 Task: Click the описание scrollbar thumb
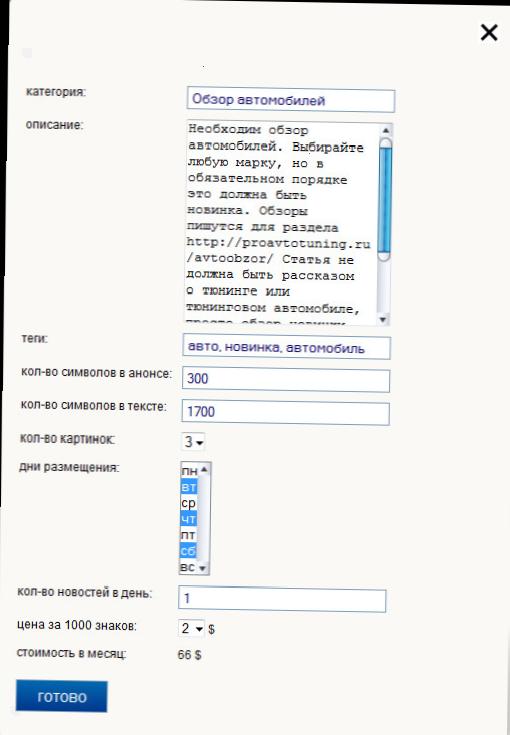point(384,199)
